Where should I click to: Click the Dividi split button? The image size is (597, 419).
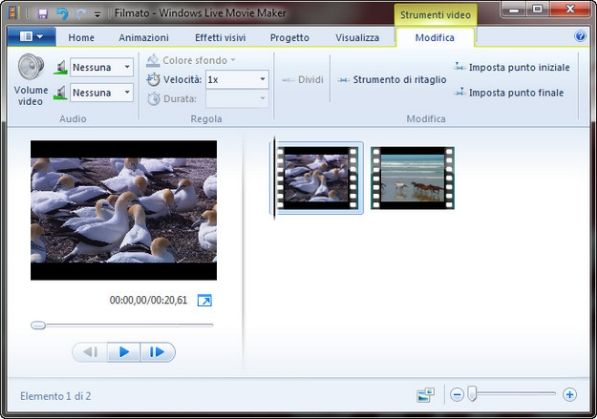coord(303,80)
